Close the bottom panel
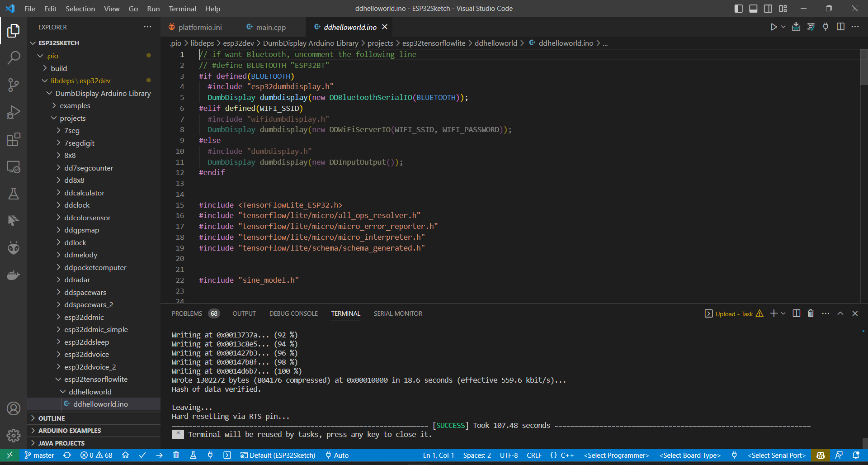The height and width of the screenshot is (465, 868). (855, 313)
